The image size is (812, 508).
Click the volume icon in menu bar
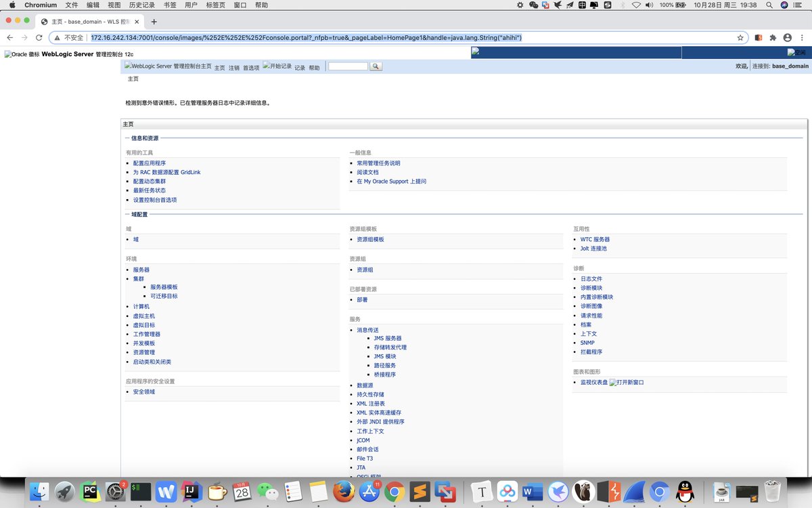[649, 5]
